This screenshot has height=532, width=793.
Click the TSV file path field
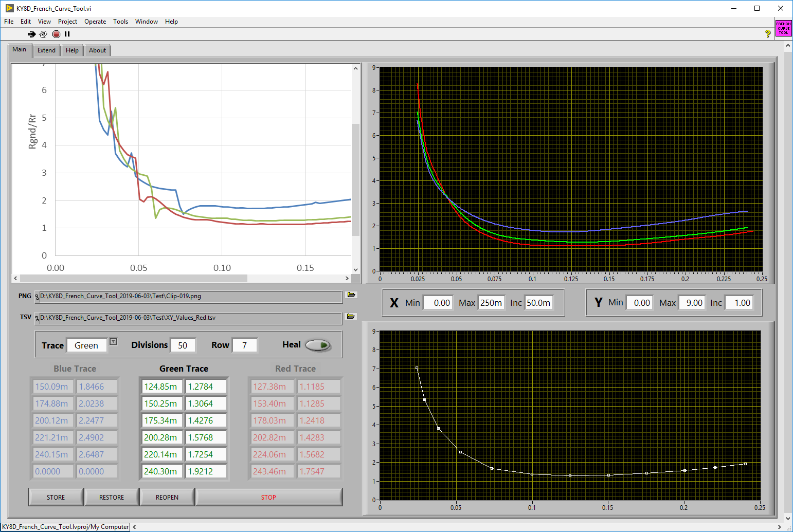[x=188, y=318]
